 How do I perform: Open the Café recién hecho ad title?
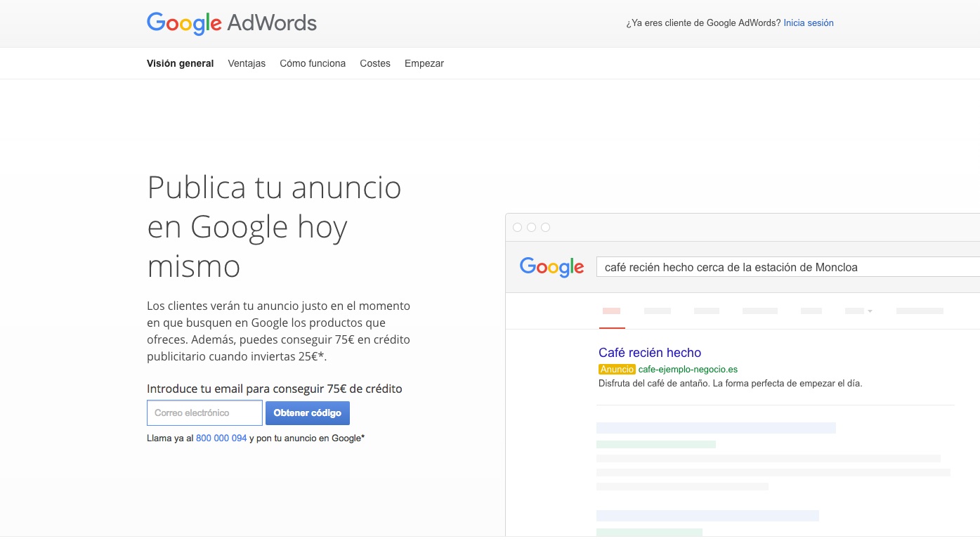[650, 353]
